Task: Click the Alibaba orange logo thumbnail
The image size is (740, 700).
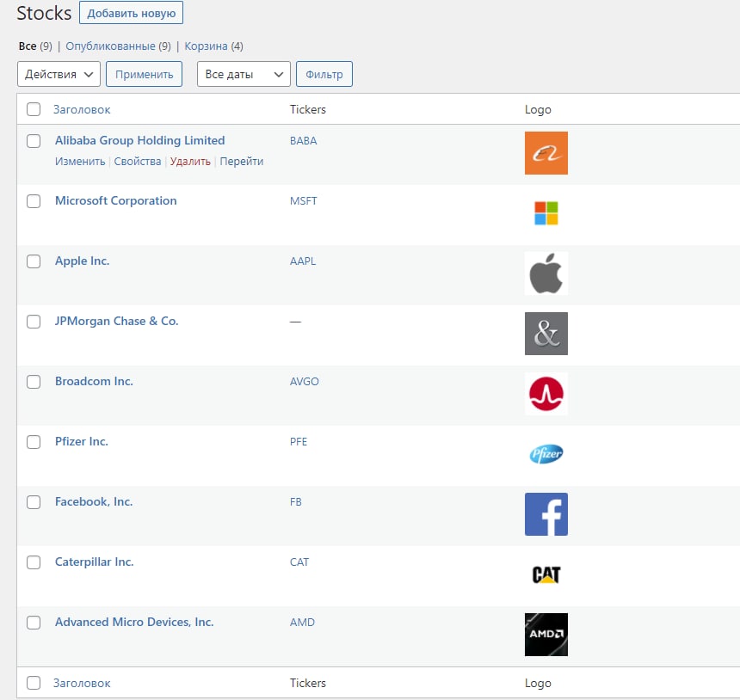Action: click(546, 153)
